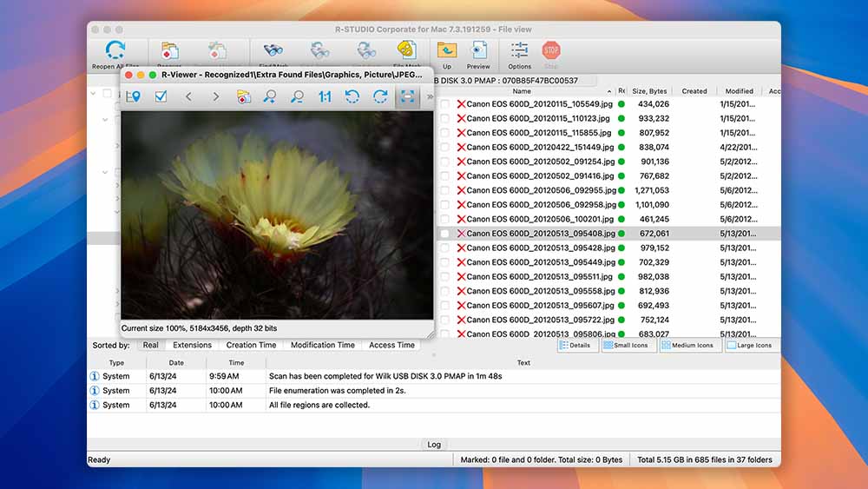Screen dimensions: 868x489
Task: Sort by Modification Time tab
Action: pos(323,345)
